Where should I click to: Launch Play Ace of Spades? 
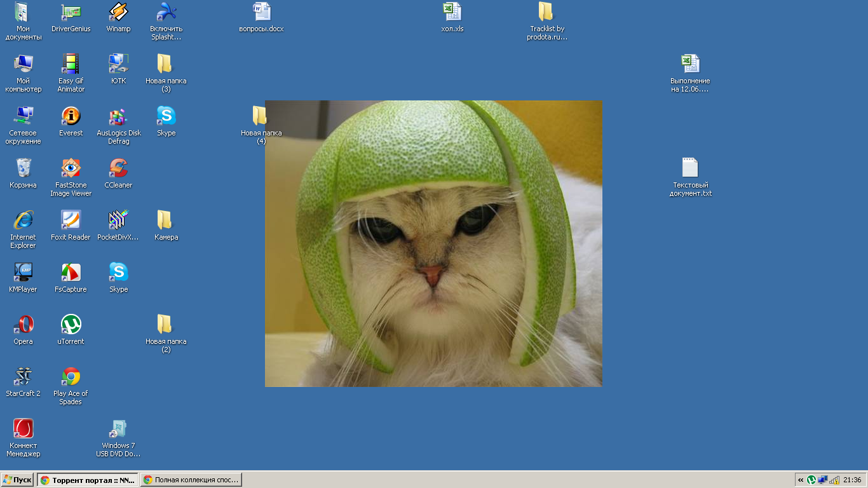pos(70,377)
